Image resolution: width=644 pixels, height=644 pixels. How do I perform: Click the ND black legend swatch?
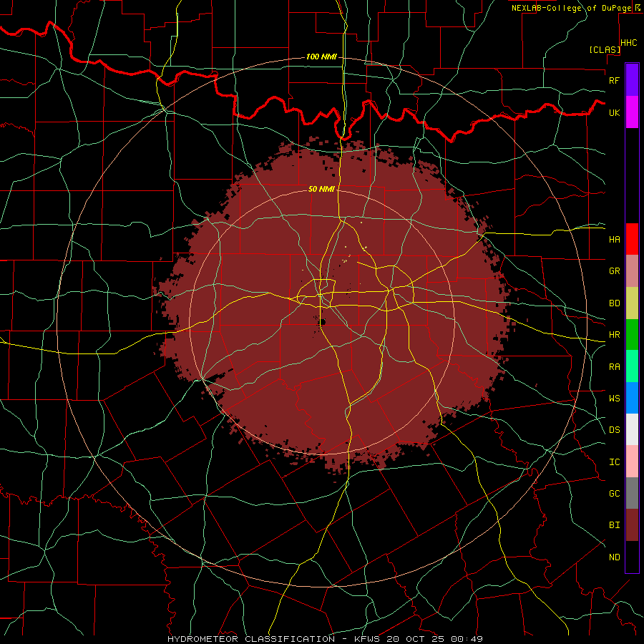(632, 557)
